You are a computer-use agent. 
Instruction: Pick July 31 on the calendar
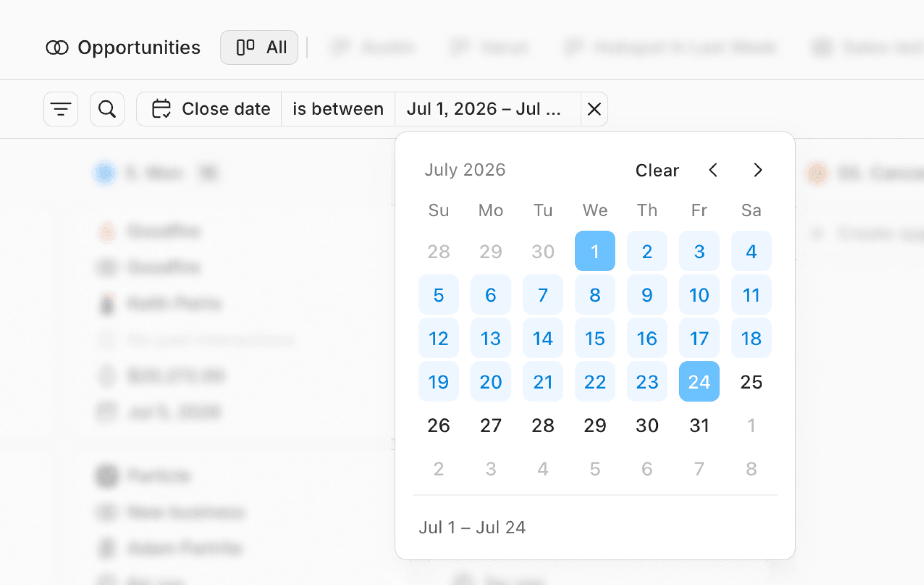(x=699, y=425)
